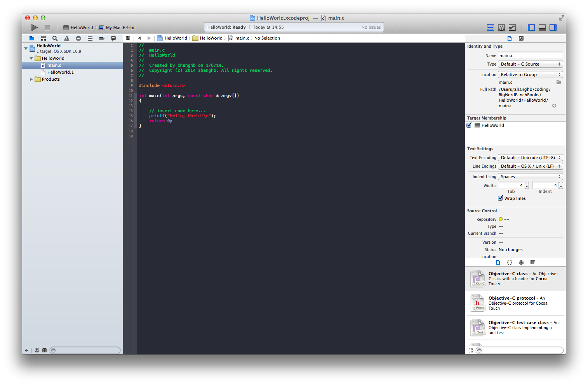Open the Breakpoint navigator icon
The width and height of the screenshot is (588, 385).
pyautogui.click(x=102, y=38)
